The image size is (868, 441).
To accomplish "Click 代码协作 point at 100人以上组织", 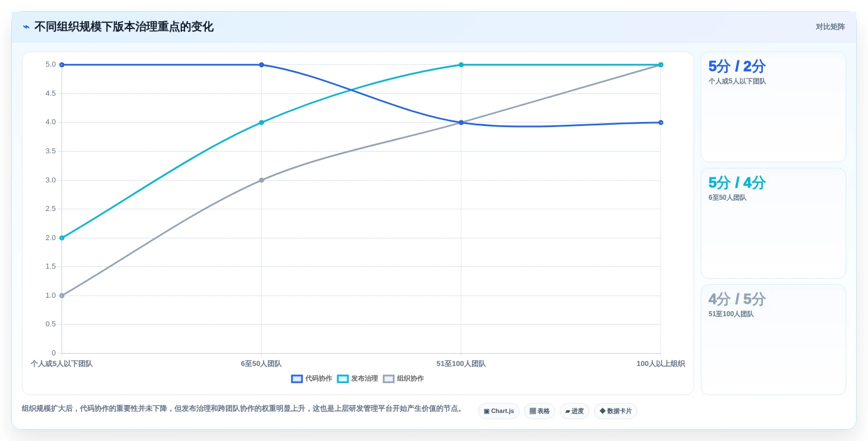I will (661, 123).
